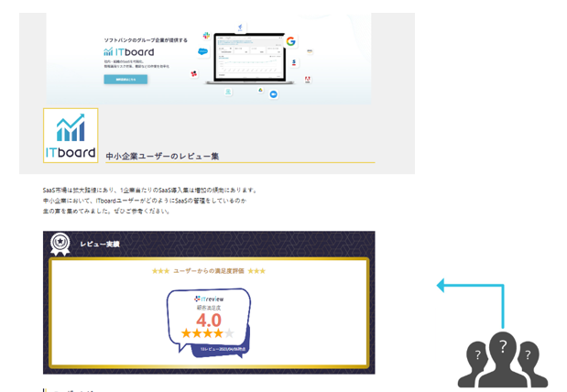Click the レビュー実績 header text
The width and height of the screenshot is (567, 392).
tap(100, 245)
